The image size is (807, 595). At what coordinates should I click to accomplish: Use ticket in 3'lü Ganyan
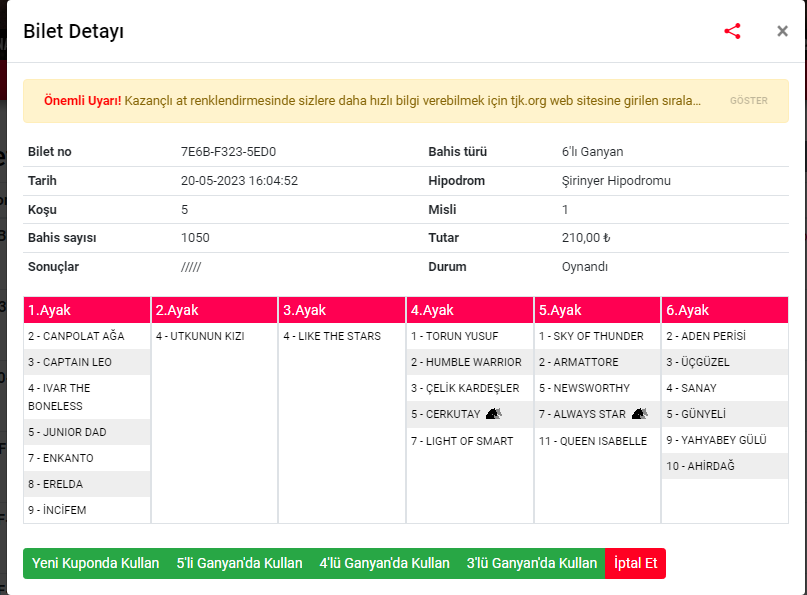coord(532,563)
